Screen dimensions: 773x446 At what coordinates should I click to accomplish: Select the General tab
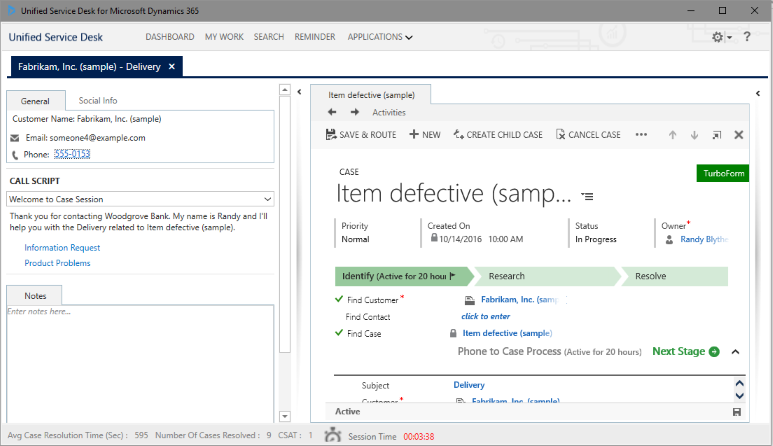coord(35,101)
